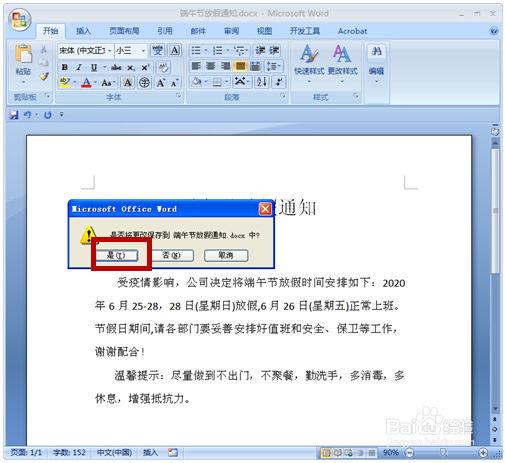Image resolution: width=506 pixels, height=463 pixels.
Task: Apply Character Border from the top font row
Action: pos(175,51)
